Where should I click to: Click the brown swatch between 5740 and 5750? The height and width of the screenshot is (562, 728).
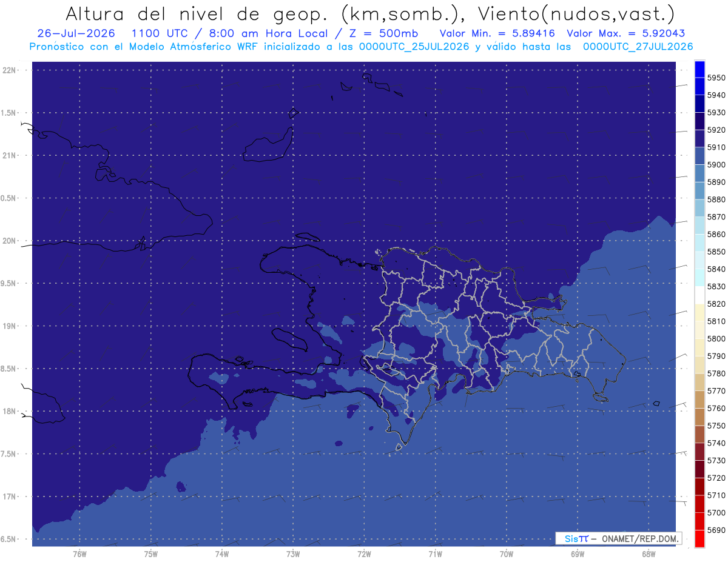[x=699, y=434]
